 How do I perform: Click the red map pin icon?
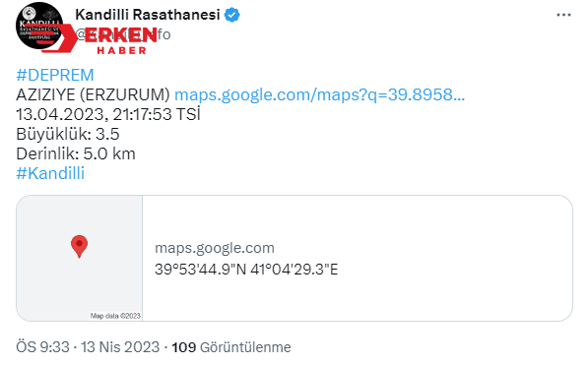(79, 246)
